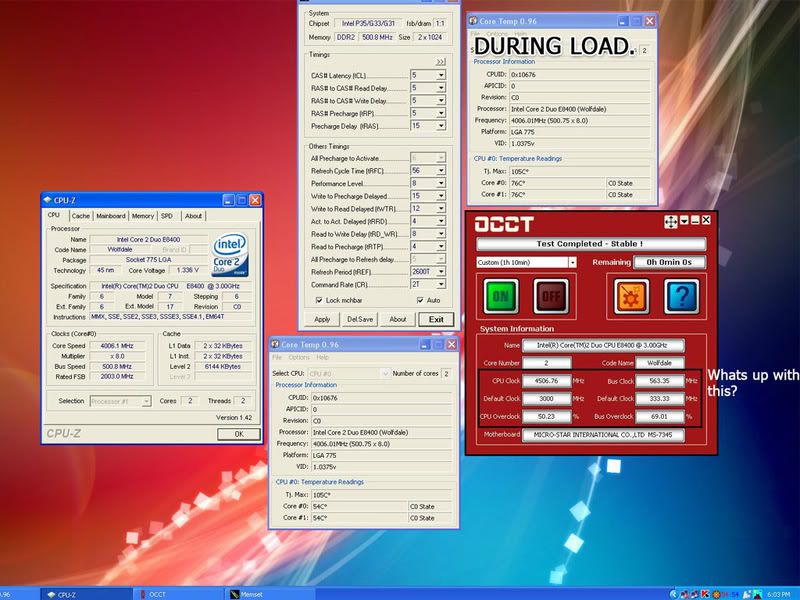Open the RAS# to CAS# Write Delay dropdown

441,101
